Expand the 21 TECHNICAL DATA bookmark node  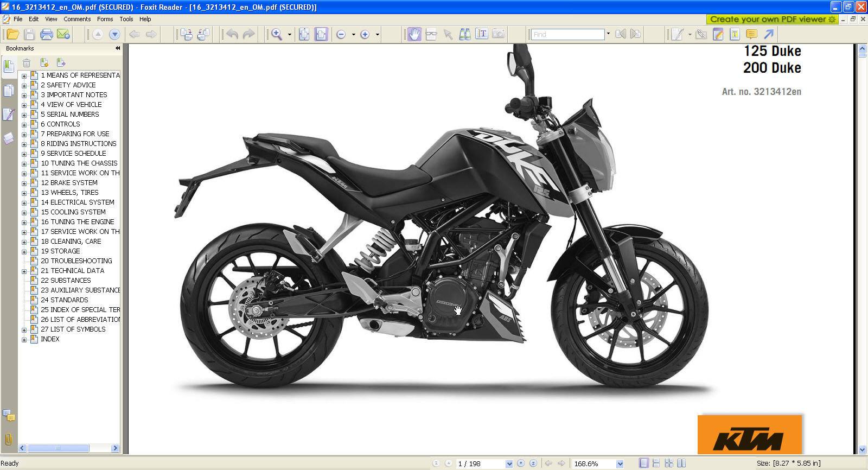[x=24, y=271]
